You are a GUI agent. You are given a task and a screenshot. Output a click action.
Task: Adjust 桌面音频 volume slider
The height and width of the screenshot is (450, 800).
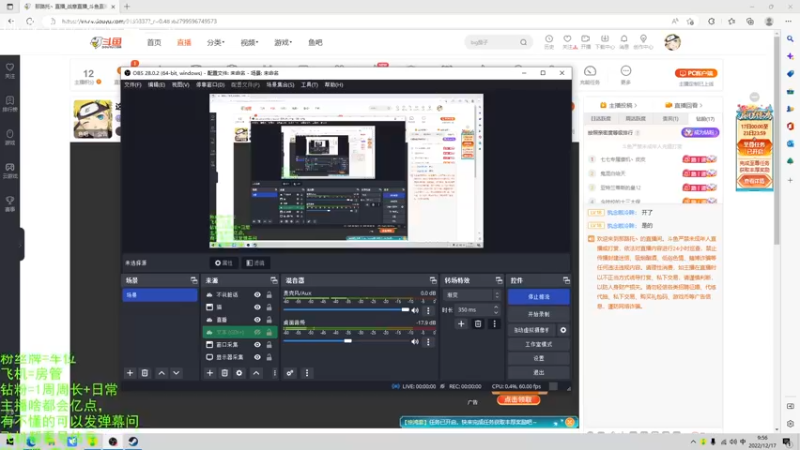click(347, 341)
